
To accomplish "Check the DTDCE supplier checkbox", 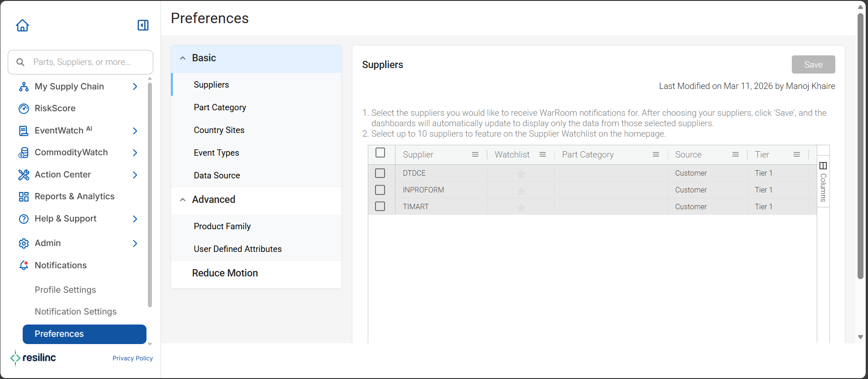I will point(380,173).
